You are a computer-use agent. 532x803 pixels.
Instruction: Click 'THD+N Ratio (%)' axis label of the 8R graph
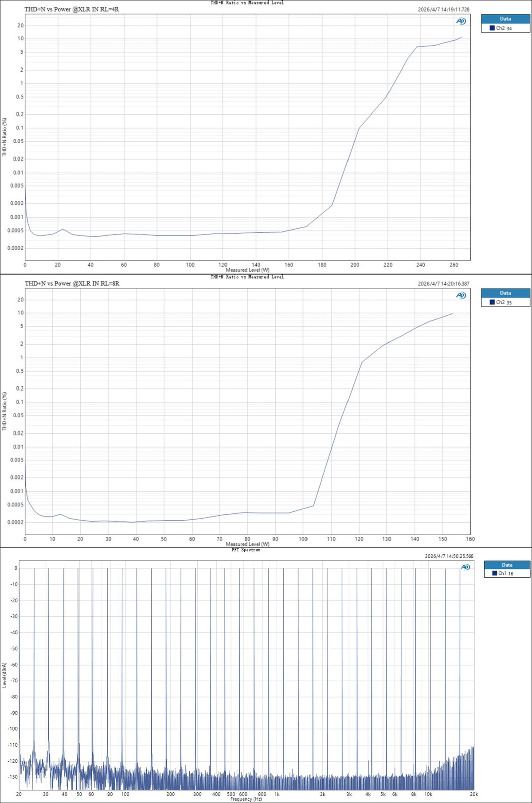(4, 411)
